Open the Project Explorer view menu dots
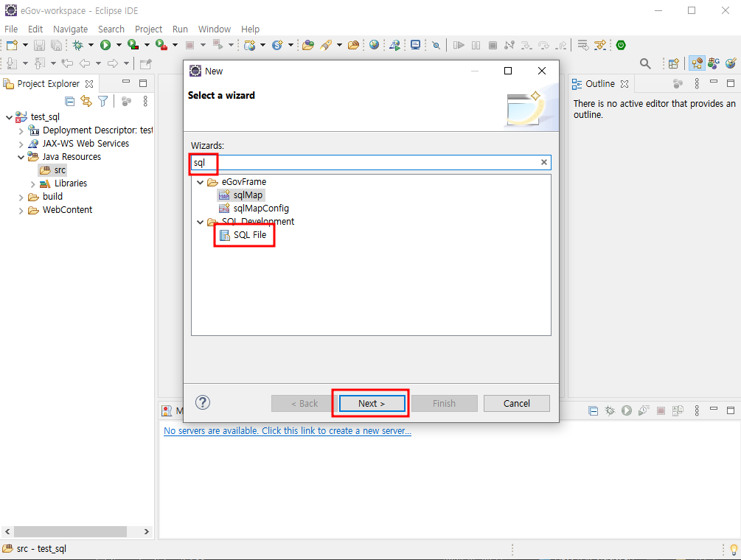Viewport: 741px width, 560px height. (x=145, y=101)
